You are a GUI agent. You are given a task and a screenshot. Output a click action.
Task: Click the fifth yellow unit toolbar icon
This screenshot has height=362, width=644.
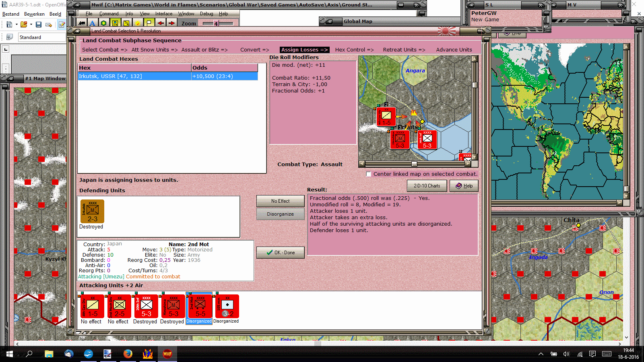pos(126,23)
